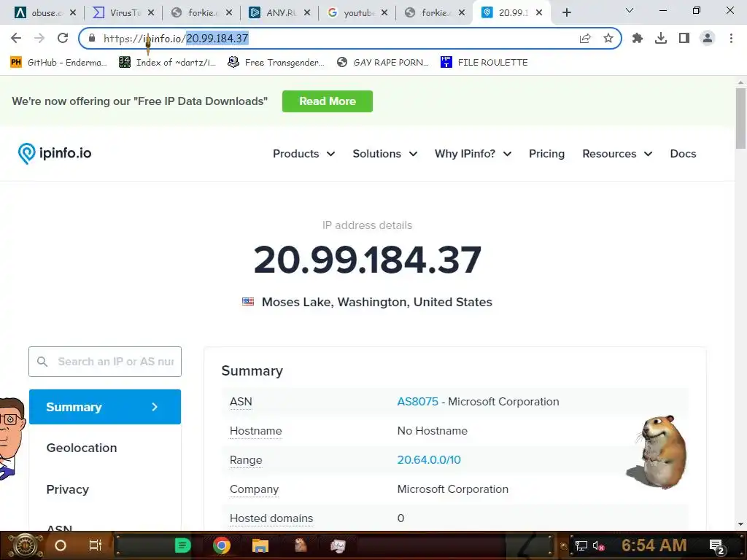
Task: Open the profile avatar icon
Action: tap(708, 38)
